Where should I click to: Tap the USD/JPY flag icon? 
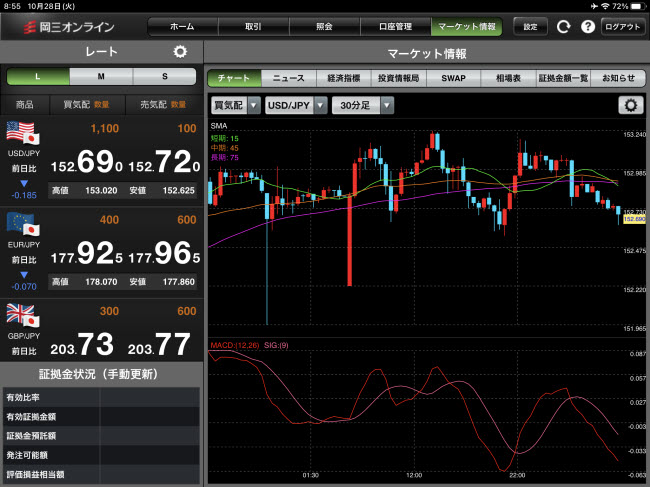(23, 133)
